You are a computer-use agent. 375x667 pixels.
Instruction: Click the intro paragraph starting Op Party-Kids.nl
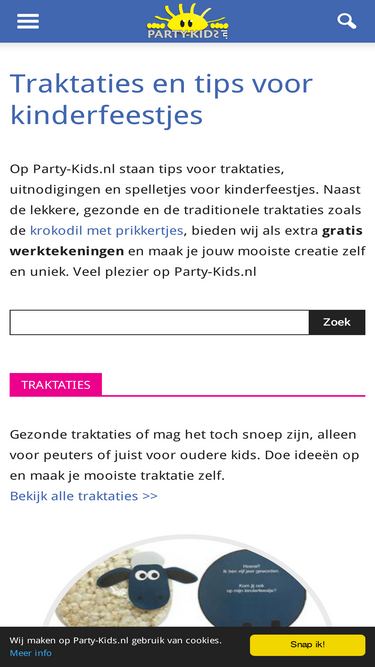(x=187, y=220)
